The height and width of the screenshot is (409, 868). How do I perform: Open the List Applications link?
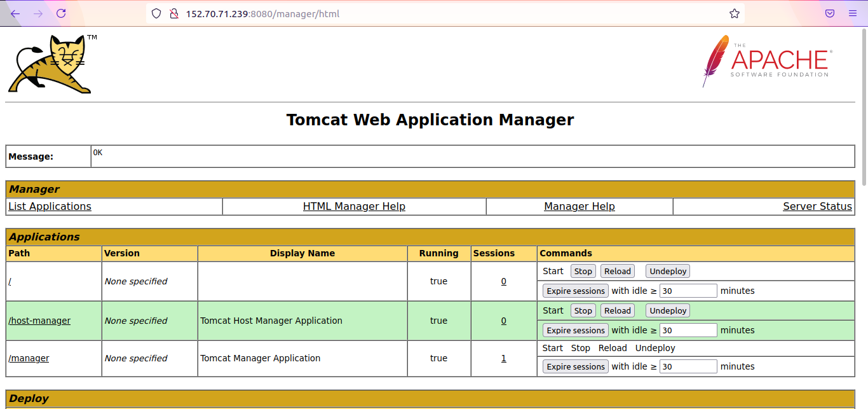pos(50,206)
